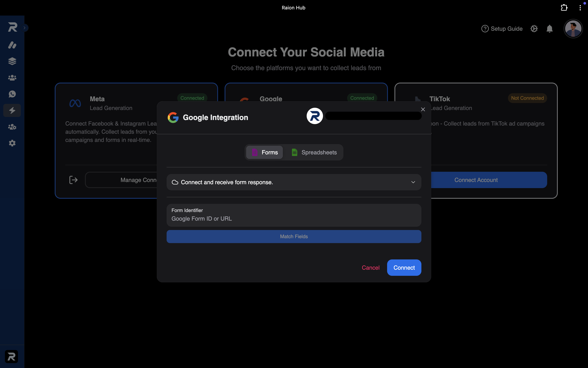Select the lightning bolt integrations icon

[12, 110]
